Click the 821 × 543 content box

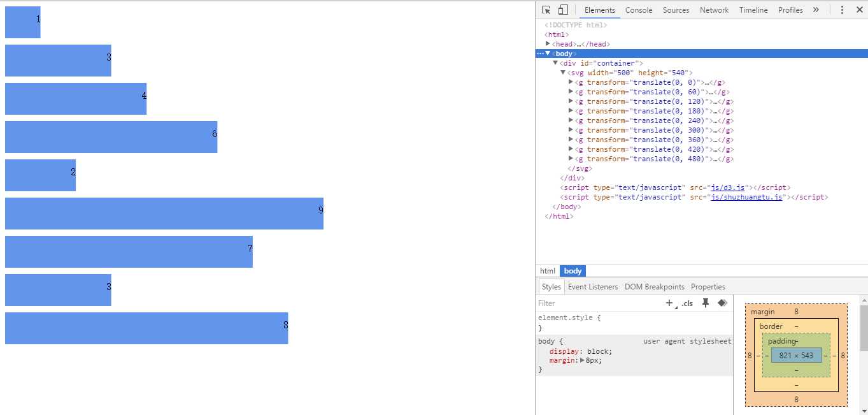pyautogui.click(x=796, y=355)
